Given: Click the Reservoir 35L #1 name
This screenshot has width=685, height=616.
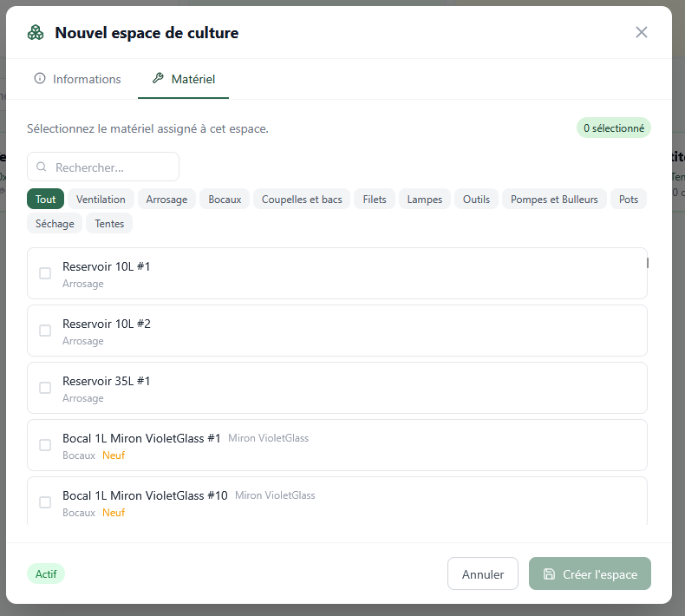Looking at the screenshot, I should tap(106, 381).
